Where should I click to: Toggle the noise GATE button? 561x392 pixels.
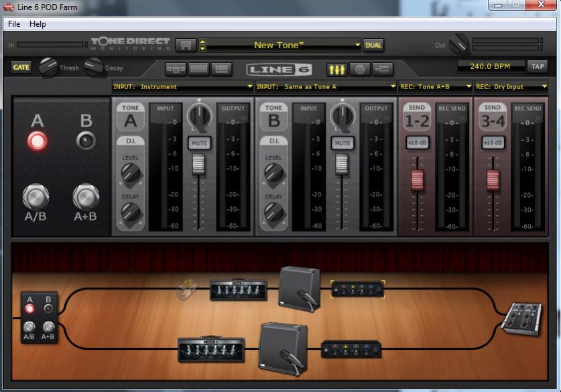pos(21,67)
